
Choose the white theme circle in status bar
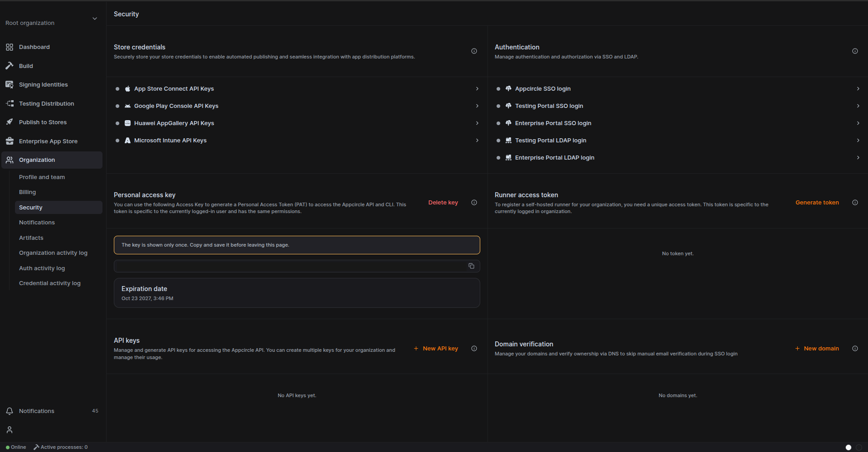coord(848,447)
